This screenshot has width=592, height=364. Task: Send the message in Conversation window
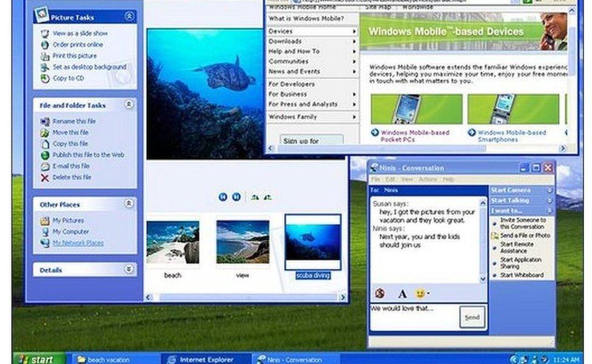[x=473, y=317]
